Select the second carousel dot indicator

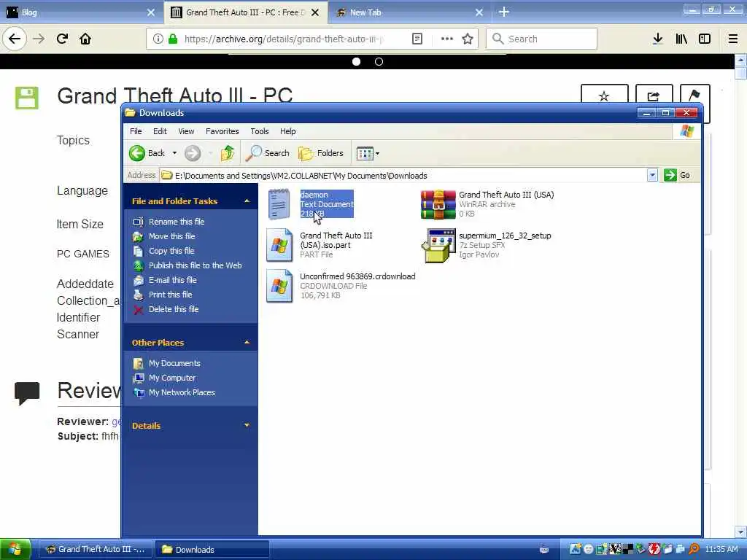click(x=379, y=61)
